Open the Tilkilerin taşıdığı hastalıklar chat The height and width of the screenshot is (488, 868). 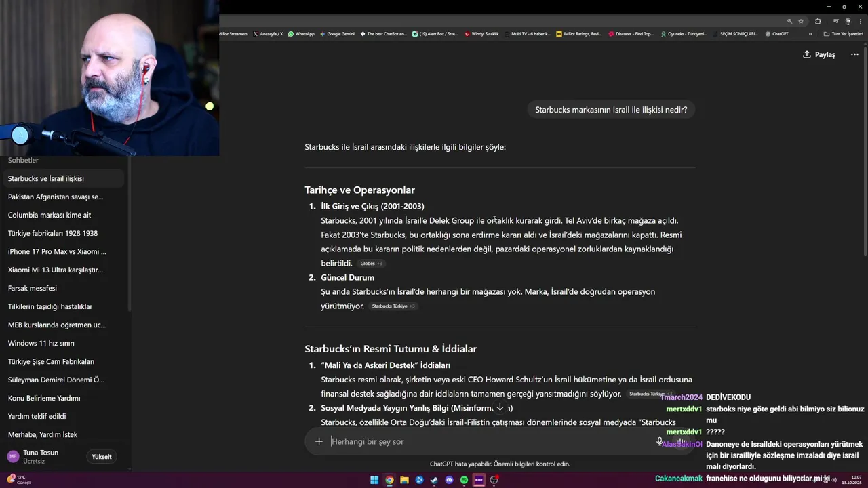click(x=62, y=306)
